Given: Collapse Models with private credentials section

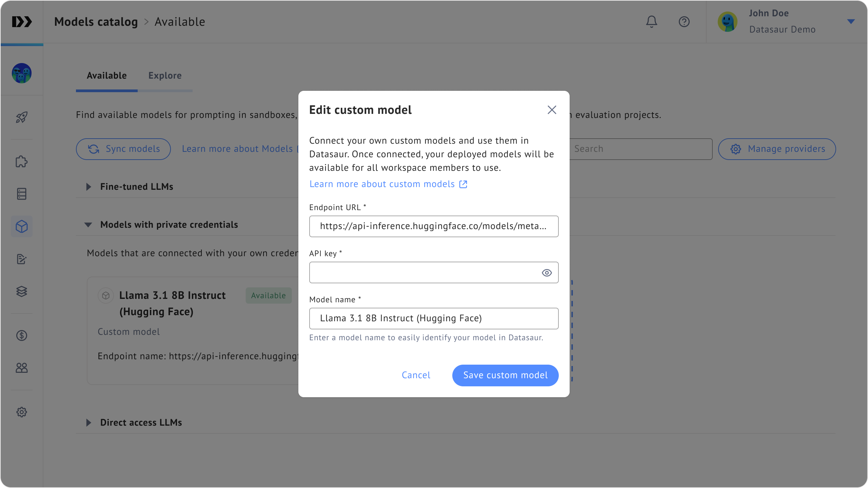Looking at the screenshot, I should pos(88,225).
